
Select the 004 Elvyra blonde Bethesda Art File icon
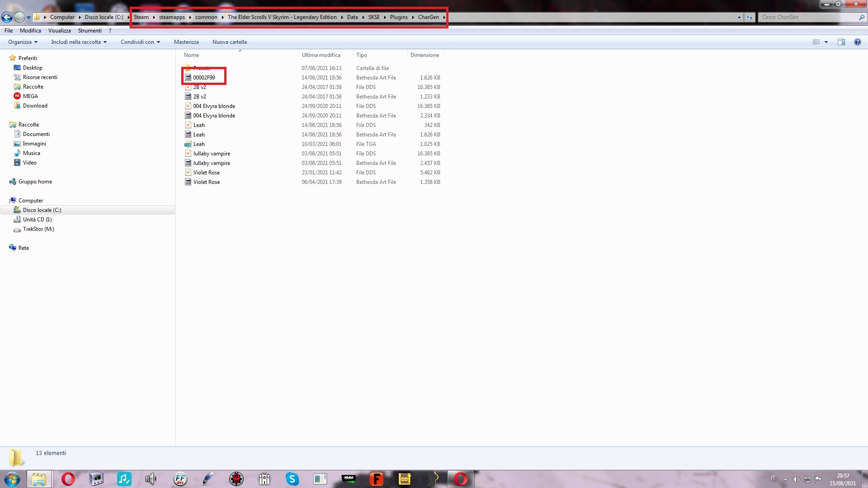coord(188,116)
